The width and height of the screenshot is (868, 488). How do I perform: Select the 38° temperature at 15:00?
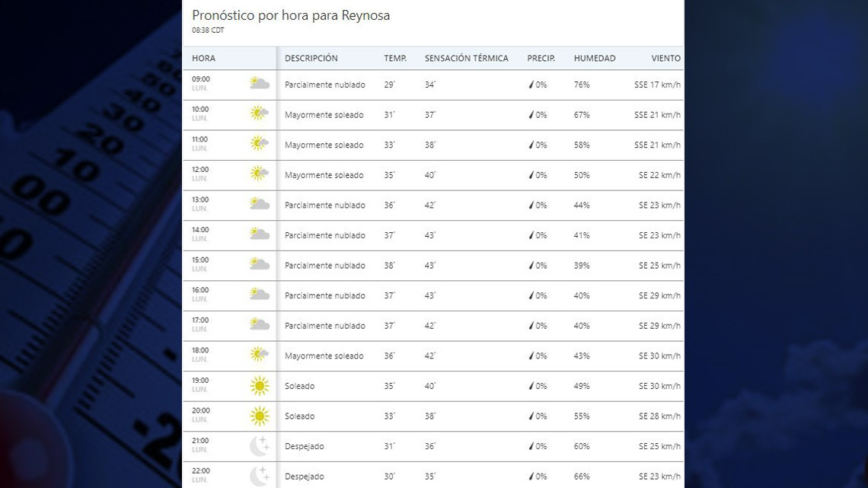pyautogui.click(x=389, y=266)
